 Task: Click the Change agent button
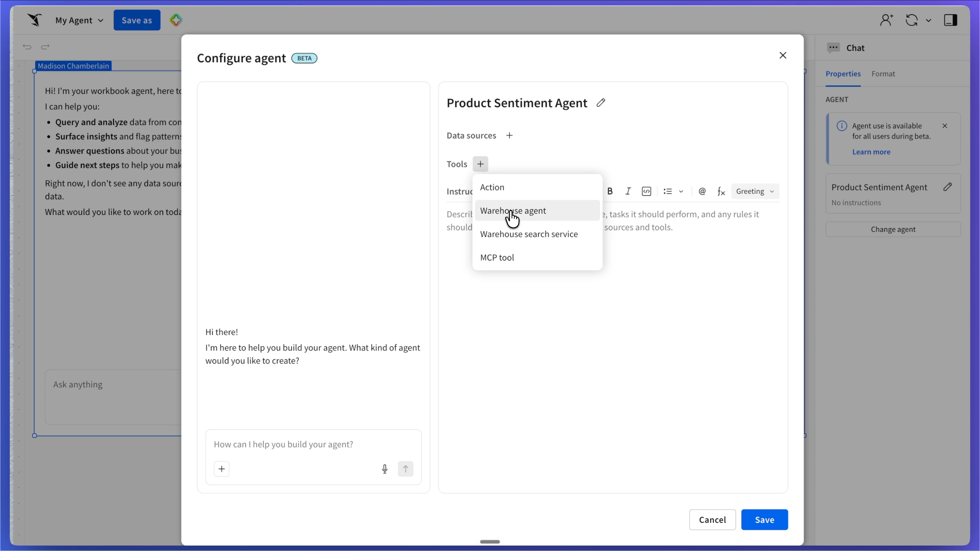click(893, 229)
